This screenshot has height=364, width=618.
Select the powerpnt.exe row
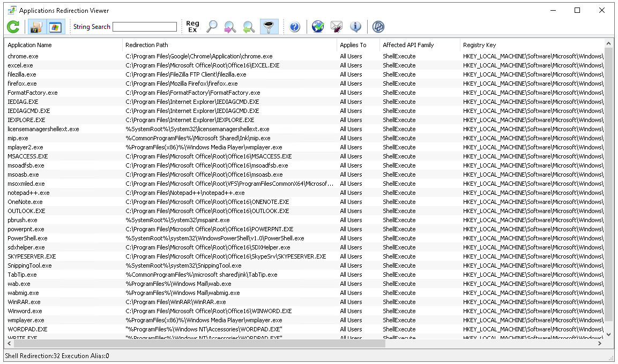click(304, 229)
